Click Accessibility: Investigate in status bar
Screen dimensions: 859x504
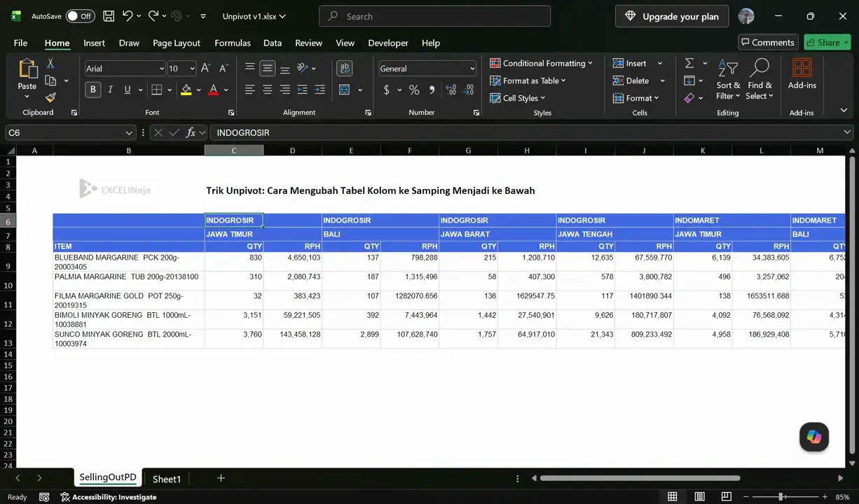[109, 497]
